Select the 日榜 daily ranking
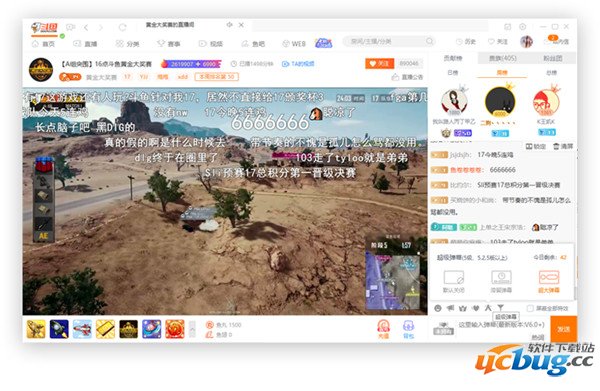Viewport: 600px width, 391px height. [x=453, y=72]
